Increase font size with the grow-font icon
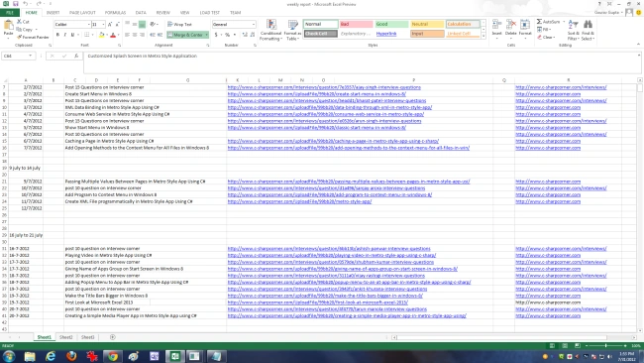Viewport: 644px width, 363px height. pyautogui.click(x=110, y=24)
